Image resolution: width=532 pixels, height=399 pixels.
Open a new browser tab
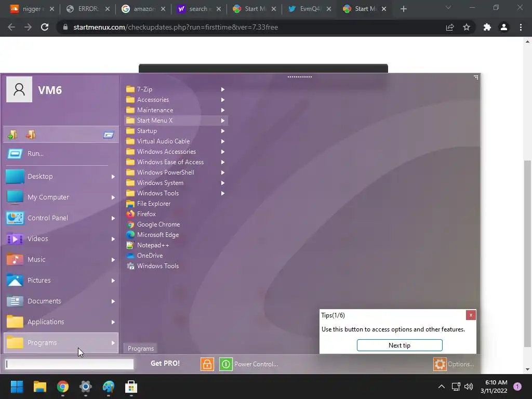[x=403, y=9]
